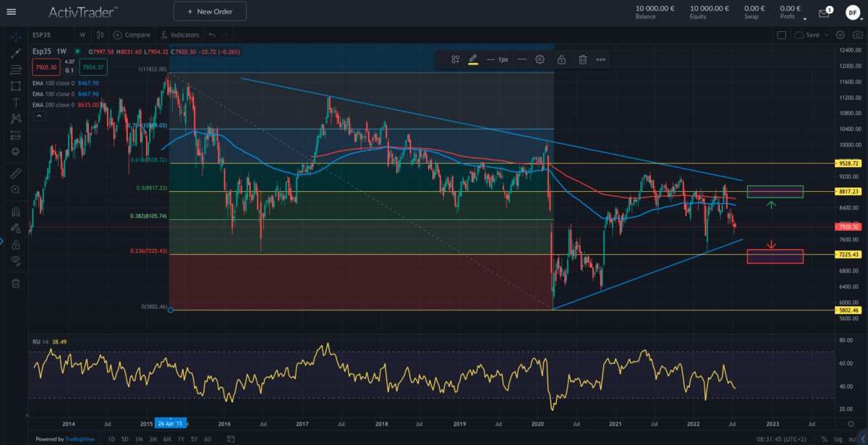
Task: Remove drawings with the trash icon in sidebar
Action: coord(15,284)
